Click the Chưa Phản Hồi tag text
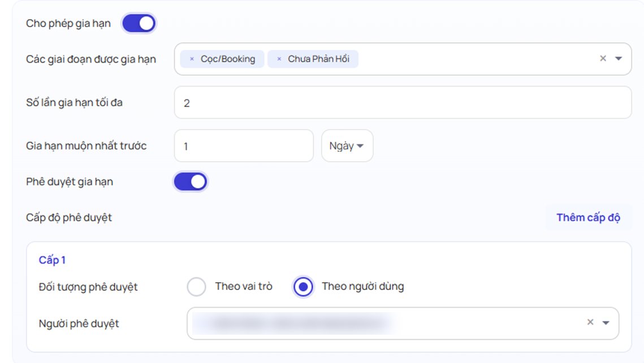The height and width of the screenshot is (363, 644). [x=319, y=59]
